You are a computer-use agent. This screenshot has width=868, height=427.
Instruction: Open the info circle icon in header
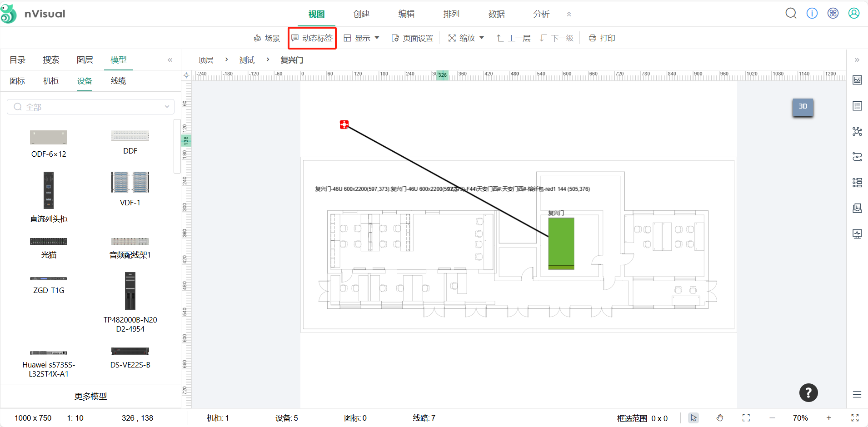pyautogui.click(x=812, y=14)
